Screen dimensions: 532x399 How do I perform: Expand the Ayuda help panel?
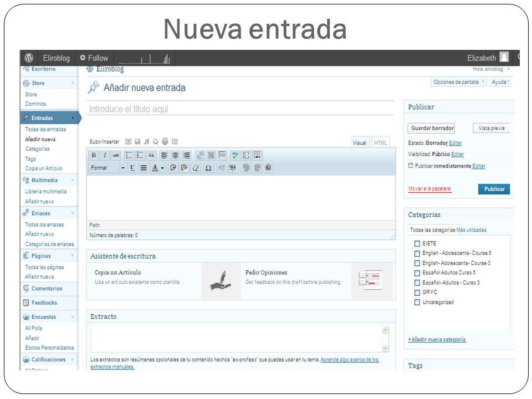coord(500,82)
